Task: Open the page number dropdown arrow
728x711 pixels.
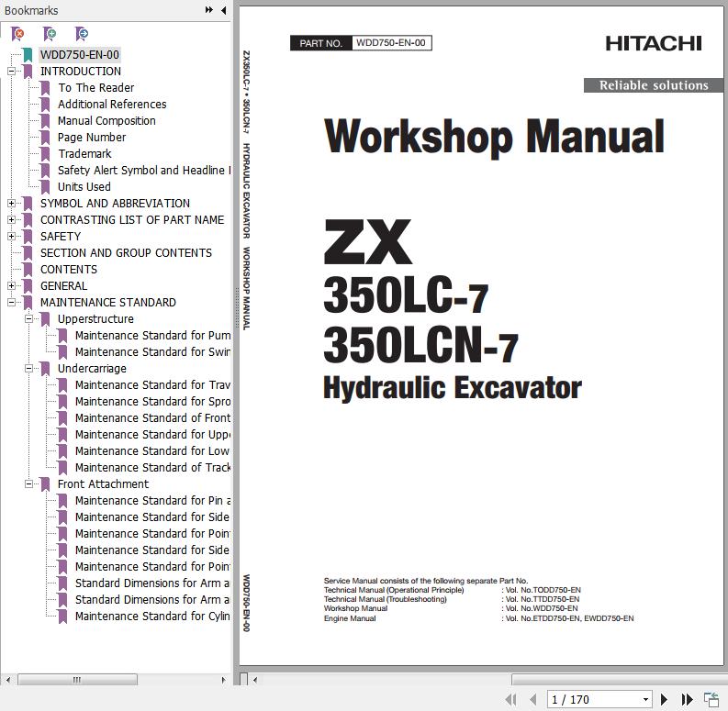Action: (x=645, y=699)
